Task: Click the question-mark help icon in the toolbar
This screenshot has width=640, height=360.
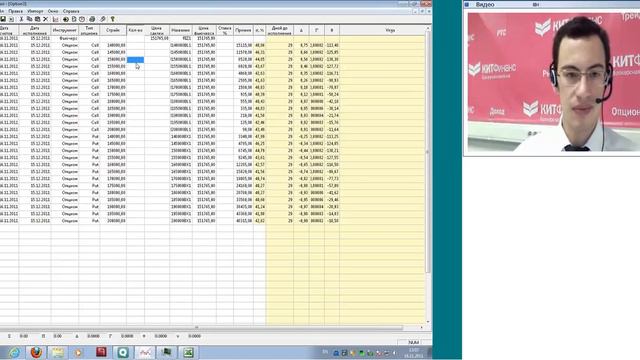Action: (x=113, y=19)
